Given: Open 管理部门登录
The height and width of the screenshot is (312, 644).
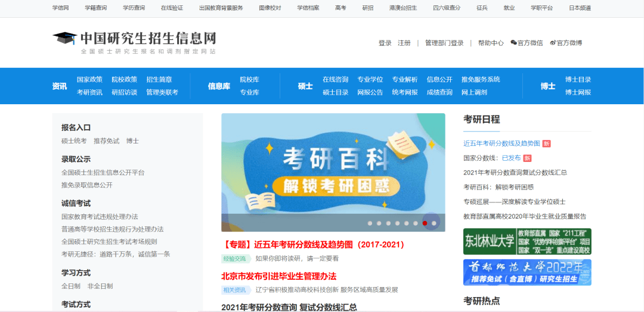Looking at the screenshot, I should coord(444,43).
